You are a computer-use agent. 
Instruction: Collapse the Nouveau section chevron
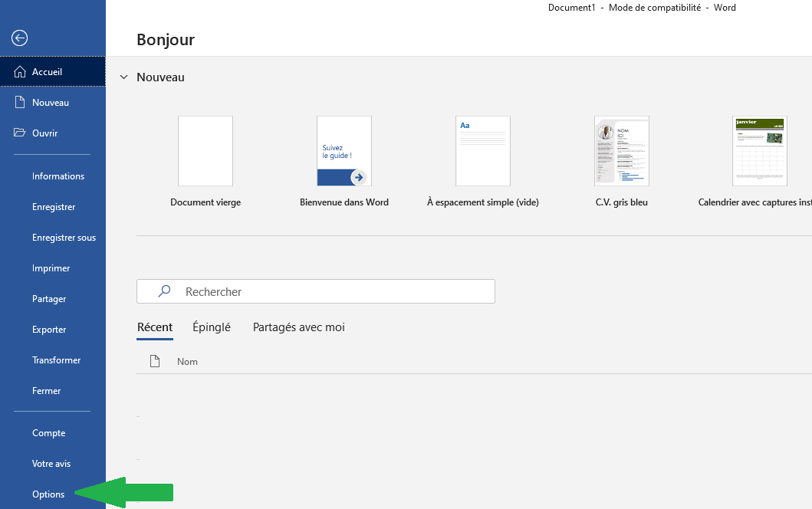pos(123,77)
